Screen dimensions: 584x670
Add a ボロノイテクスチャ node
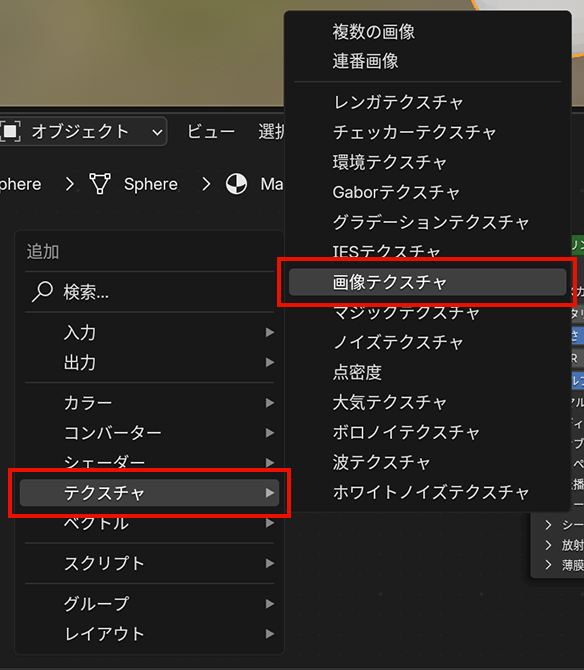coord(427,432)
